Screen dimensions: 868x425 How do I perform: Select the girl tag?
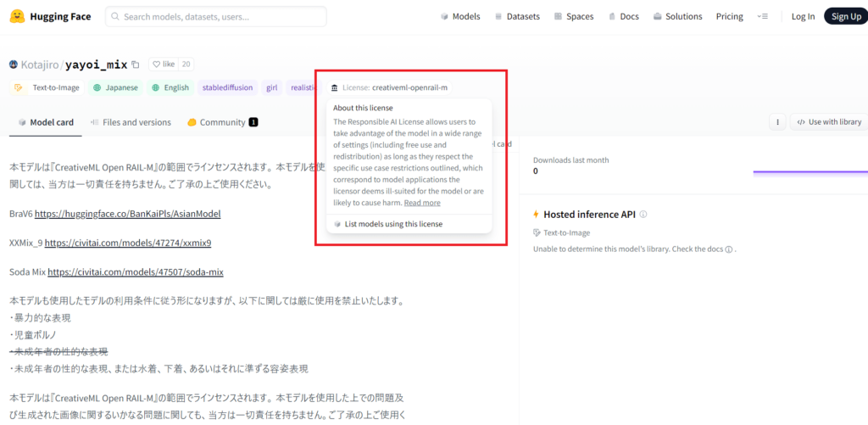(x=272, y=87)
